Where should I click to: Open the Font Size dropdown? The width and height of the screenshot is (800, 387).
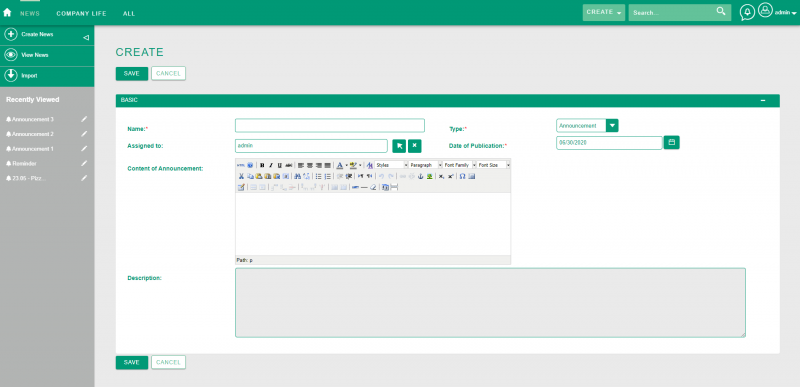coord(494,165)
